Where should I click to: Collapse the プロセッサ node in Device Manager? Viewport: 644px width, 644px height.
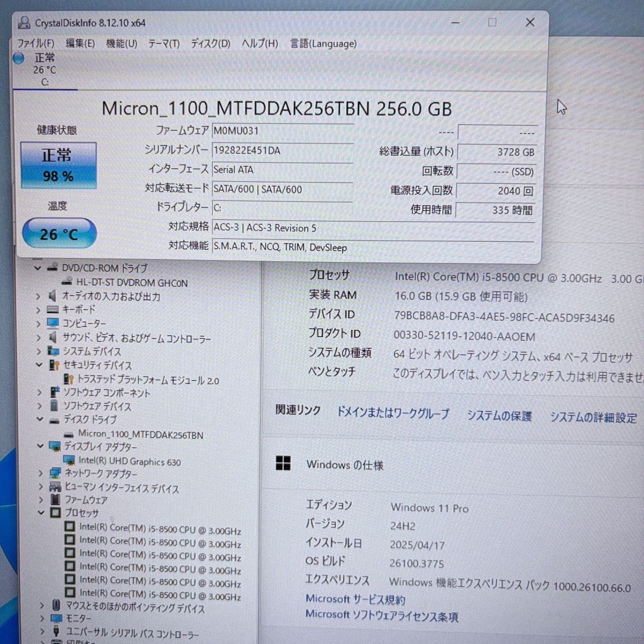[41, 512]
